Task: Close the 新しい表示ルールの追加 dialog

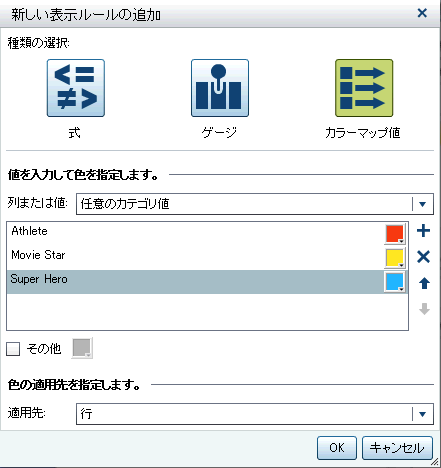Action: click(x=422, y=13)
